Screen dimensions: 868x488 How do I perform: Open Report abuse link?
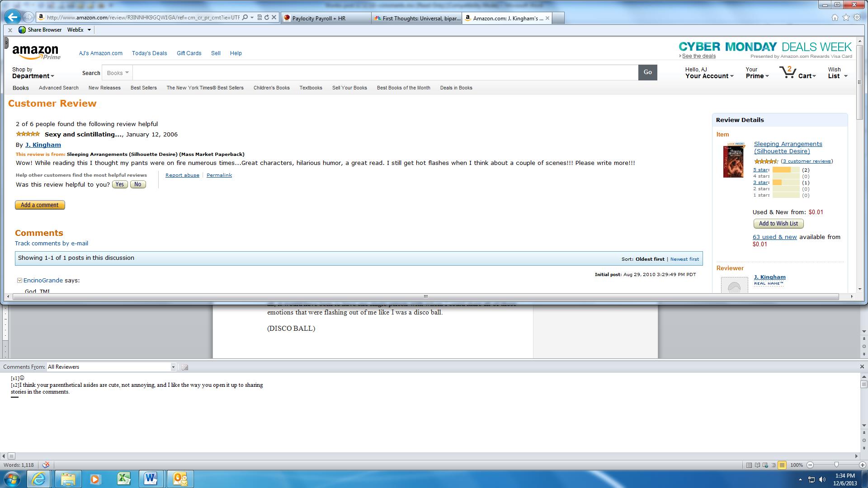182,175
